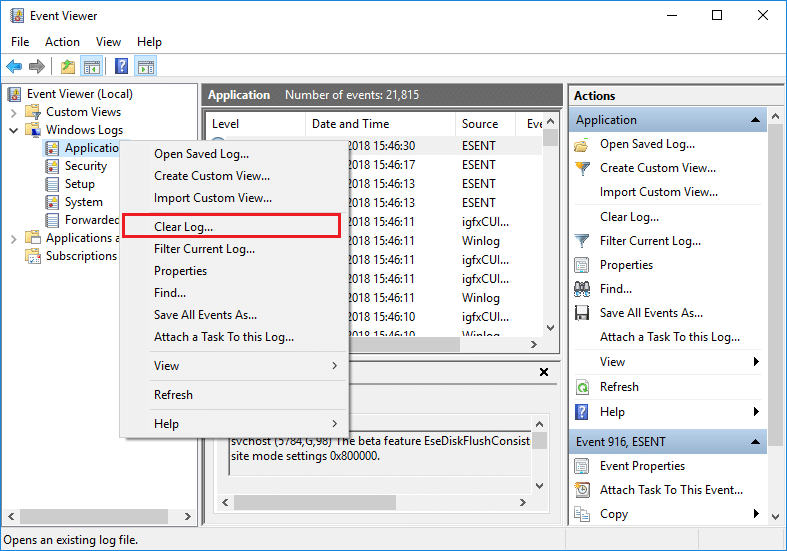Collapse the Application section in Actions pane
Screen dimensions: 787x551
click(755, 120)
